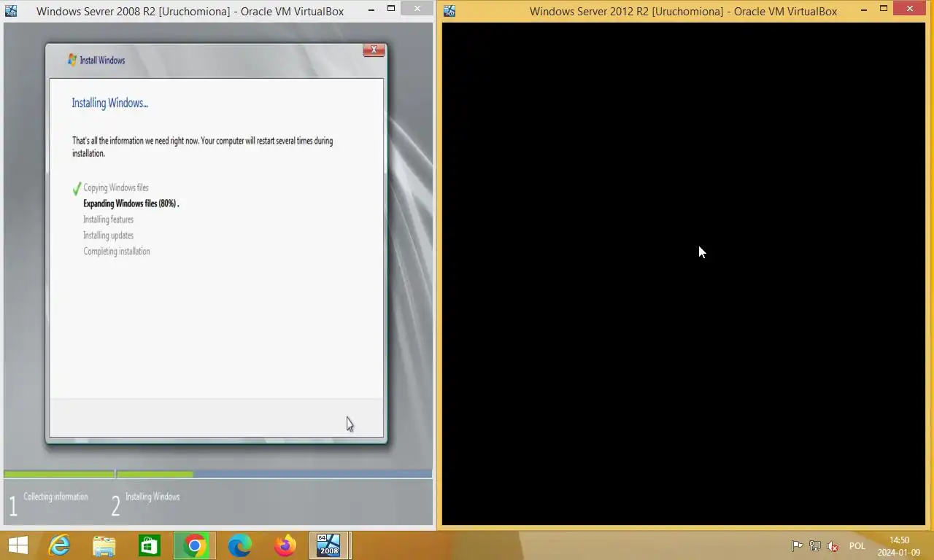Select the 'Expanding Windows files (80%)' line
Image resolution: width=934 pixels, height=560 pixels.
(131, 203)
